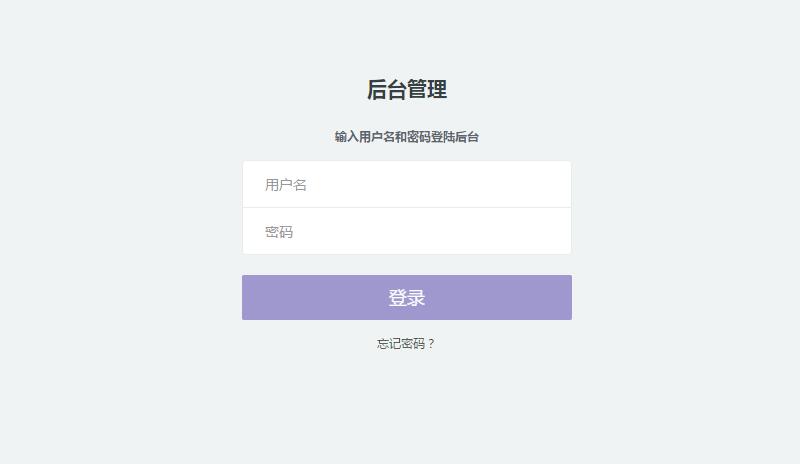
Task: Sign in using the 登录 button
Action: coord(406,298)
